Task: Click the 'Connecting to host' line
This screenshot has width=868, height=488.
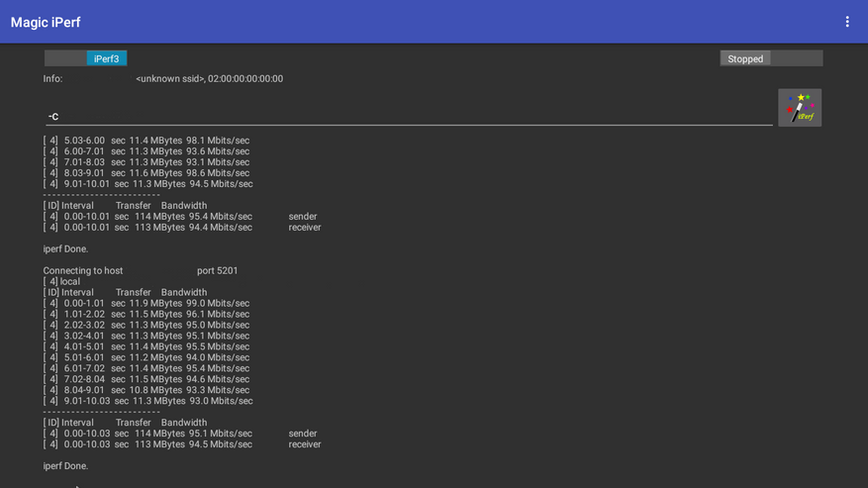Action: point(83,270)
